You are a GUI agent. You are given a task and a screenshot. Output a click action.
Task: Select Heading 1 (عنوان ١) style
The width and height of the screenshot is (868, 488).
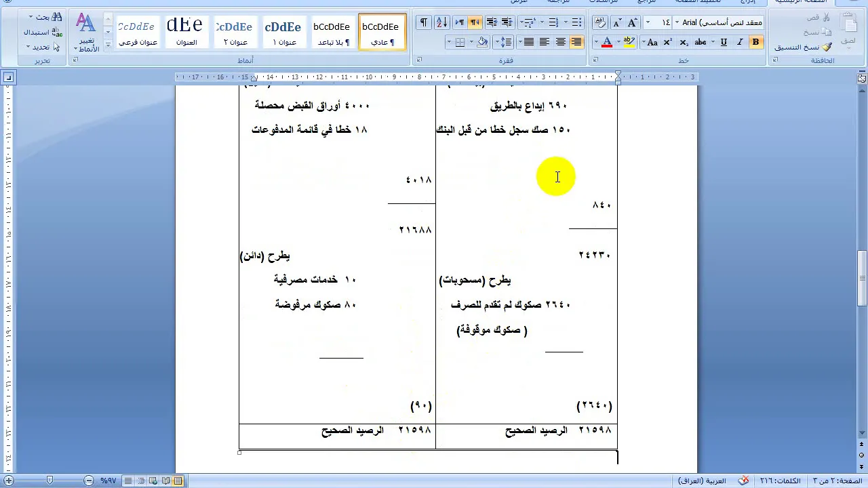283,33
